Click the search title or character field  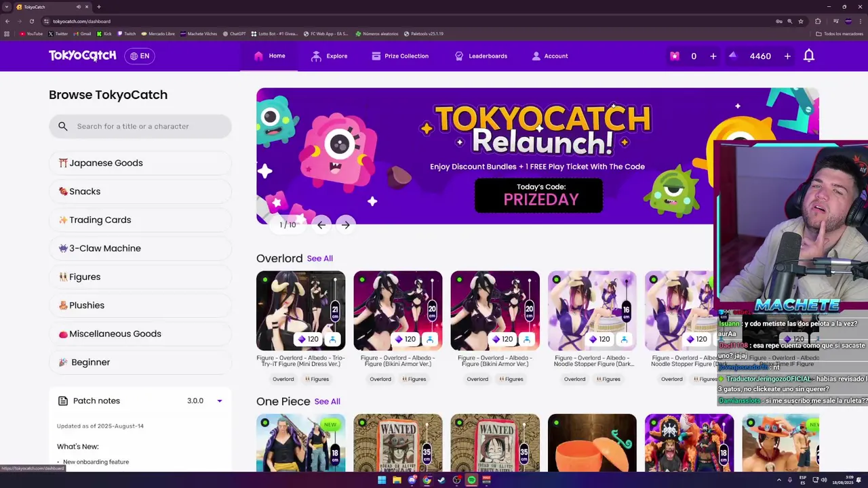tap(140, 126)
